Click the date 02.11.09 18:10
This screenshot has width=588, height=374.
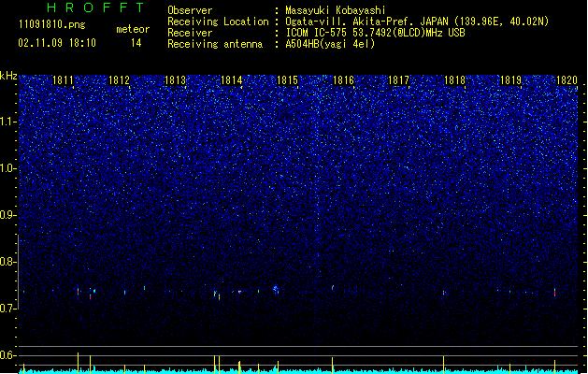[57, 43]
